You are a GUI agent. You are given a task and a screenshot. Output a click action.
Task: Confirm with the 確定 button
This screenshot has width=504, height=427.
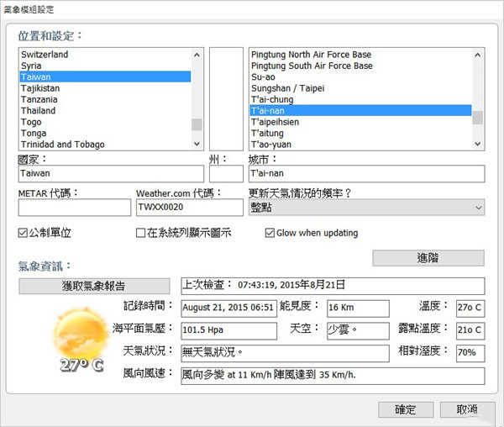[x=406, y=409]
